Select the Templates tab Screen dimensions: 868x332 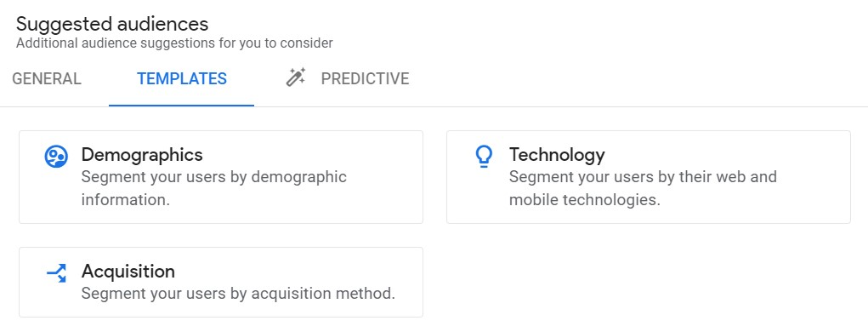(182, 78)
